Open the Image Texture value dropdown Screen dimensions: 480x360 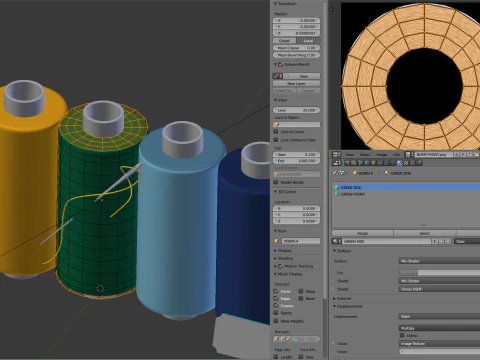pyautogui.click(x=439, y=343)
